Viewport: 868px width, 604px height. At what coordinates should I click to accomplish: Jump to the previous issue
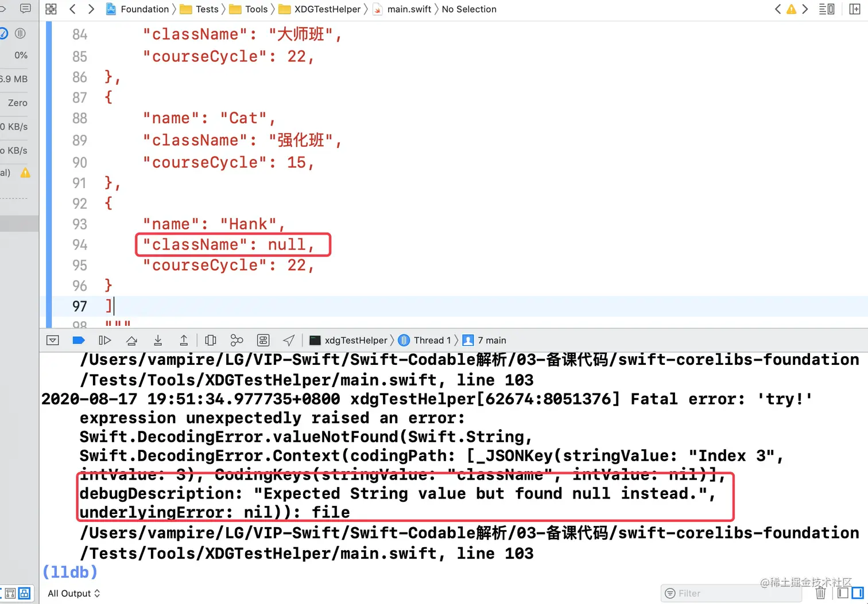coord(777,9)
